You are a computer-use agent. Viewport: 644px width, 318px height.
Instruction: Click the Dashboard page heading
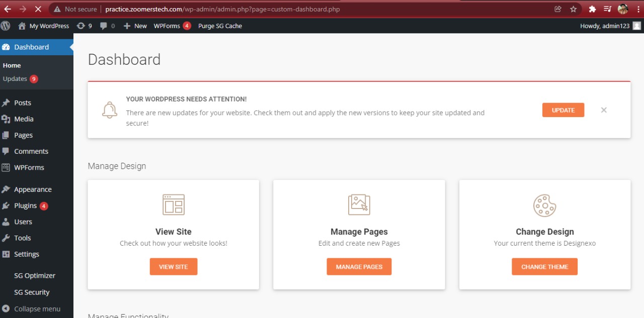pos(124,59)
